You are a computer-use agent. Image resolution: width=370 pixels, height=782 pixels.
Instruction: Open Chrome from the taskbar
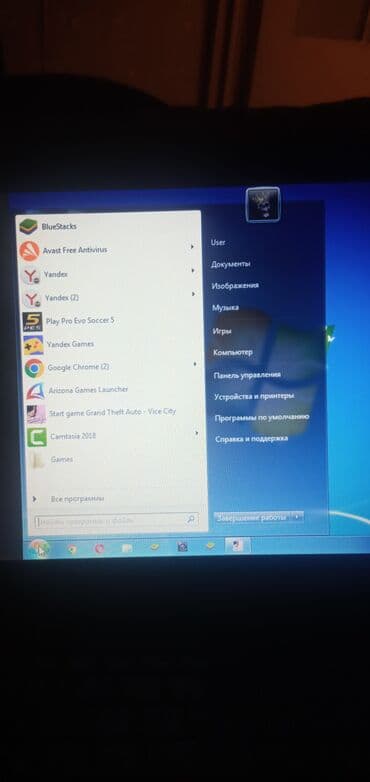72,549
